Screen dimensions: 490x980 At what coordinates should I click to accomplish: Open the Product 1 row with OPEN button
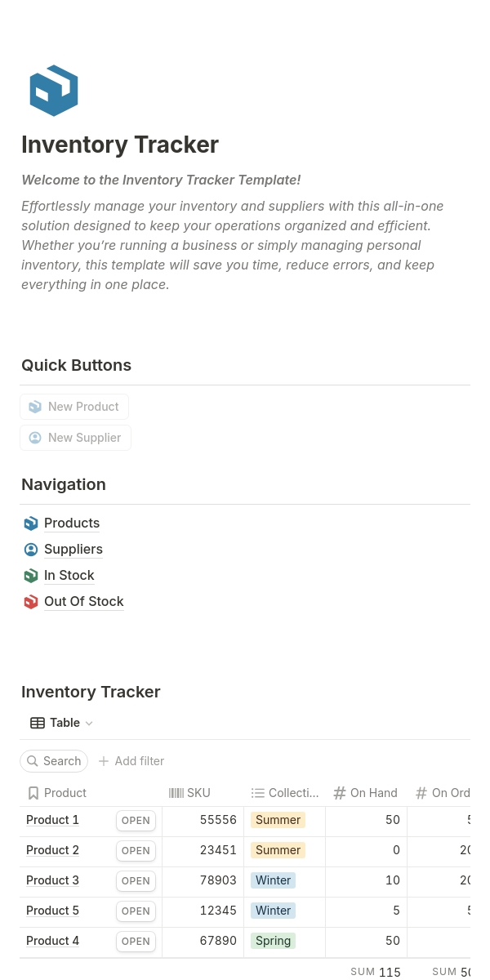pos(136,821)
